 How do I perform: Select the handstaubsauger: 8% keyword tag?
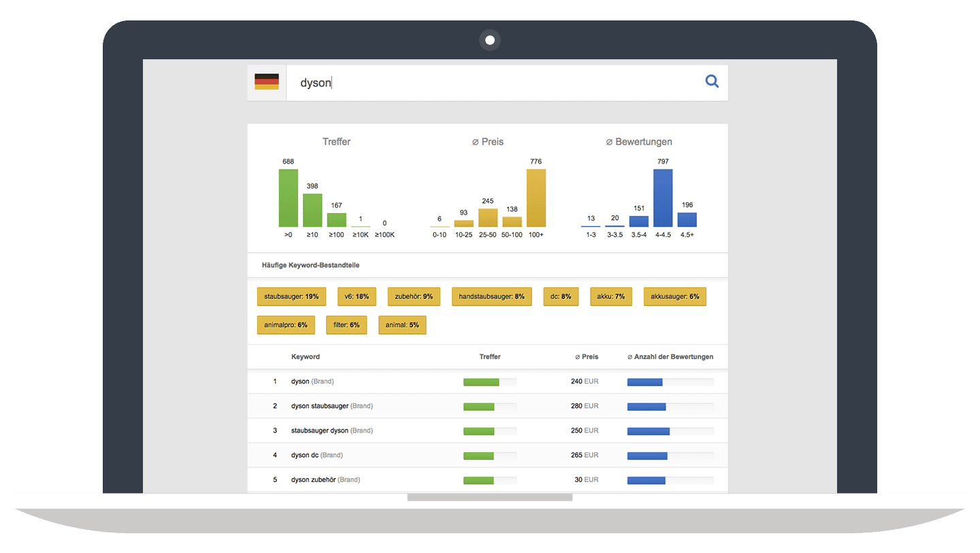tap(491, 297)
